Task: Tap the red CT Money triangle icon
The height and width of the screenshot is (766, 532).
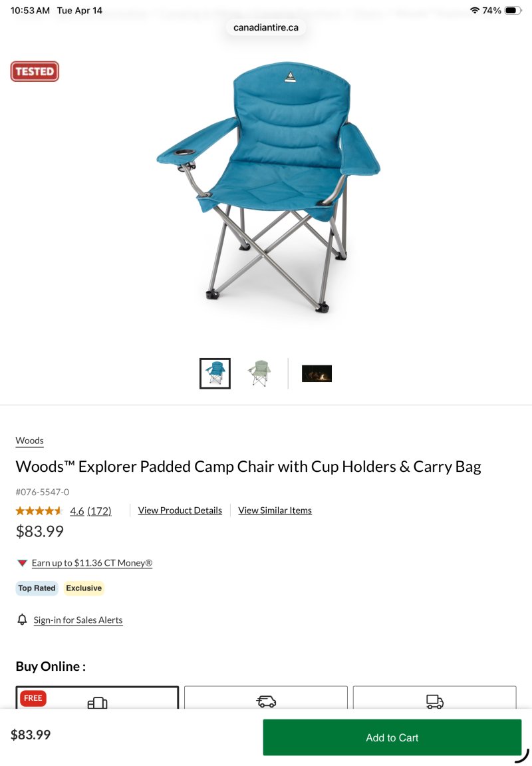Action: tap(22, 563)
